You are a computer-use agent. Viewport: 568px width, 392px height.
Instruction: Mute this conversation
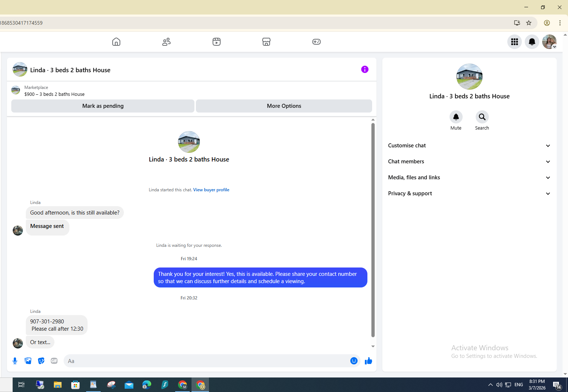(x=456, y=117)
